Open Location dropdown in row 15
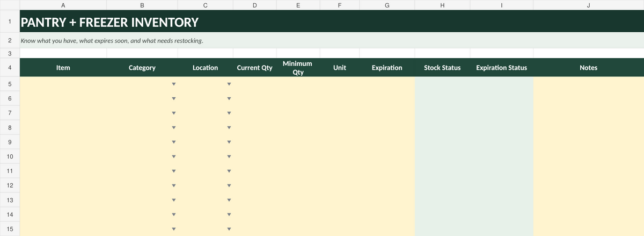 click(229, 230)
